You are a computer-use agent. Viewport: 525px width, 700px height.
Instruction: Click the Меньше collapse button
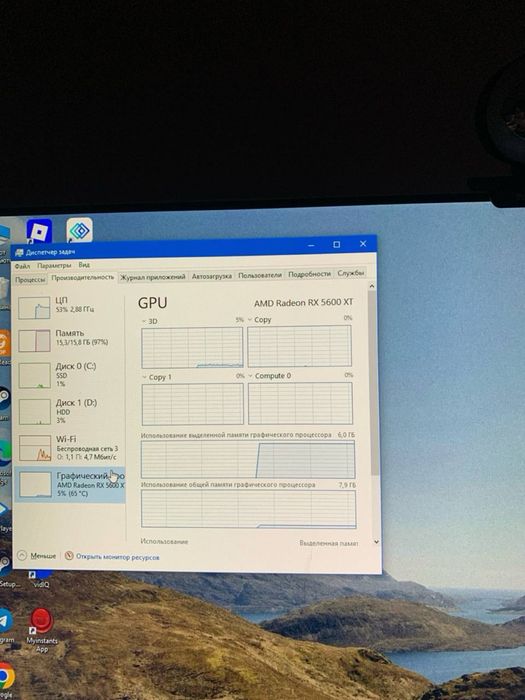37,556
